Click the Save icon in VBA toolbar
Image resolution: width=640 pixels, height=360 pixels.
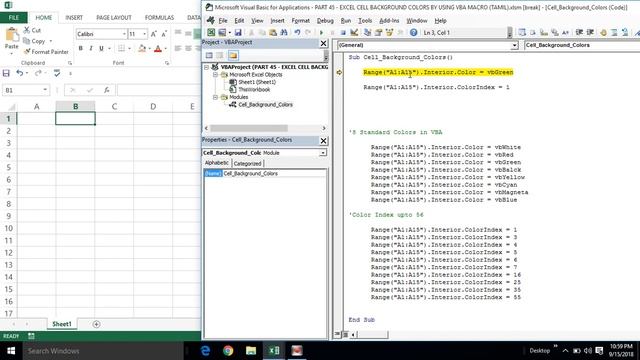238,32
